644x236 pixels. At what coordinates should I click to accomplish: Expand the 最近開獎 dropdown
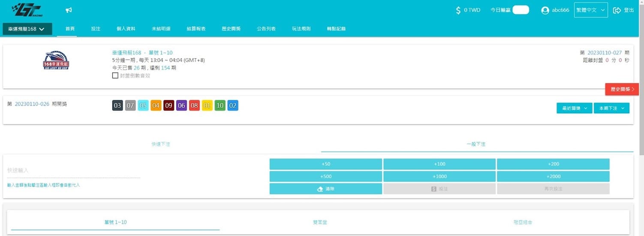[575, 108]
